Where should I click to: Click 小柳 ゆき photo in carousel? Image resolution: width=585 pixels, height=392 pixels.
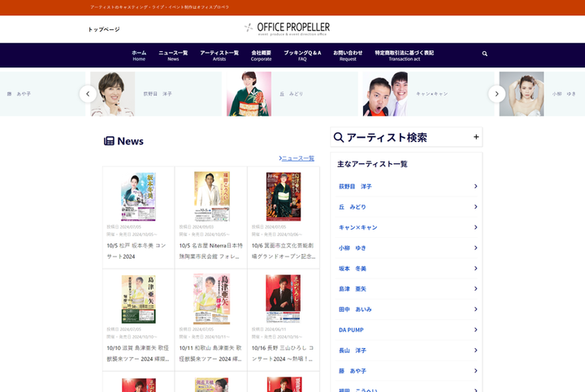(x=522, y=94)
